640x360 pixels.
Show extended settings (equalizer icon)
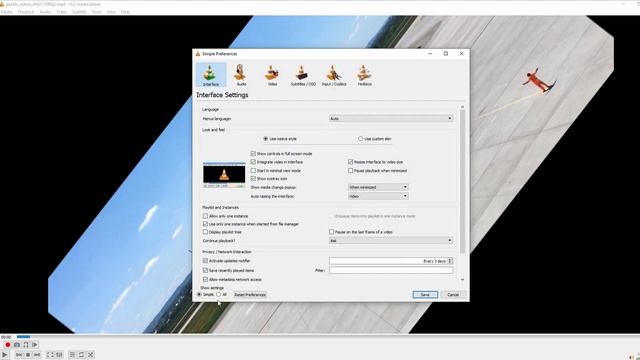point(59,355)
